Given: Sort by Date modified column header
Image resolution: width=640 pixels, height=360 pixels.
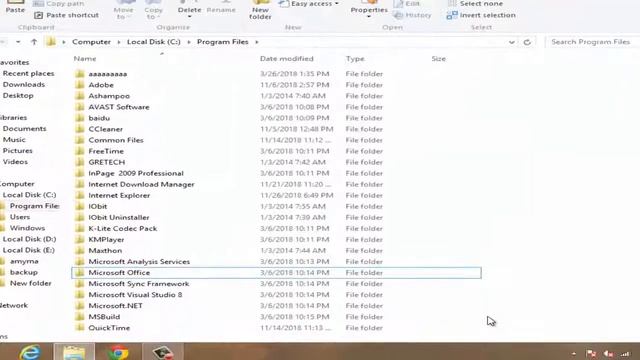Looking at the screenshot, I should pos(287,59).
